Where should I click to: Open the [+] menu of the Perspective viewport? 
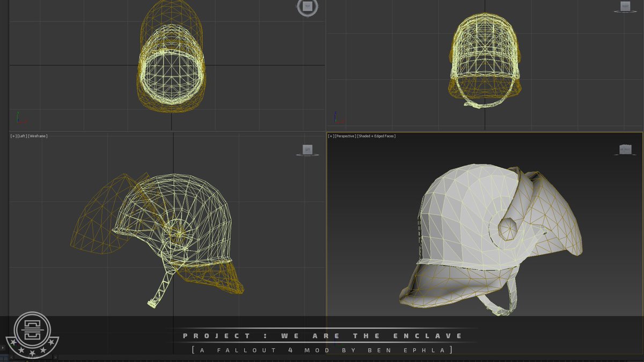click(x=331, y=136)
